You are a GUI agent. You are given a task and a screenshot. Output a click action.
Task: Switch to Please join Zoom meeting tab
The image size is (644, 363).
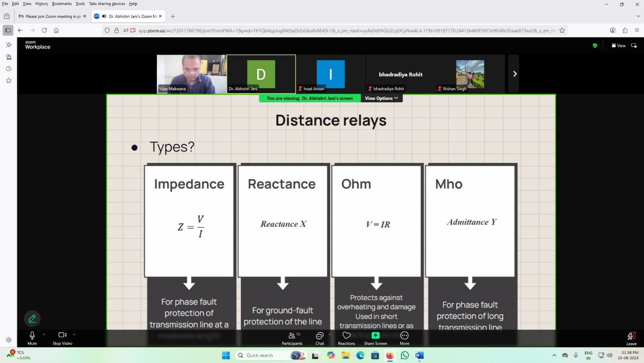click(50, 17)
